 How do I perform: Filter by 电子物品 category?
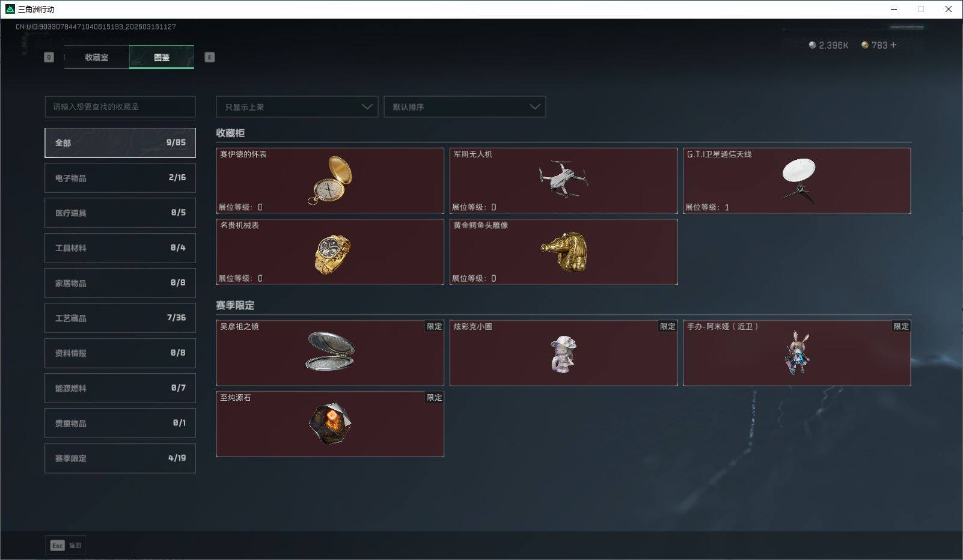point(120,178)
